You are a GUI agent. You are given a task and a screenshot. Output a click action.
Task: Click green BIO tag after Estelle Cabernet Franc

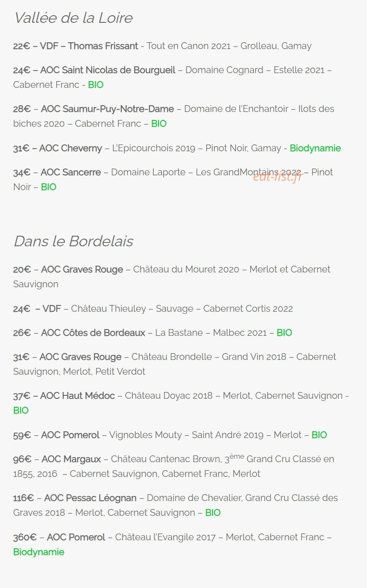(96, 84)
